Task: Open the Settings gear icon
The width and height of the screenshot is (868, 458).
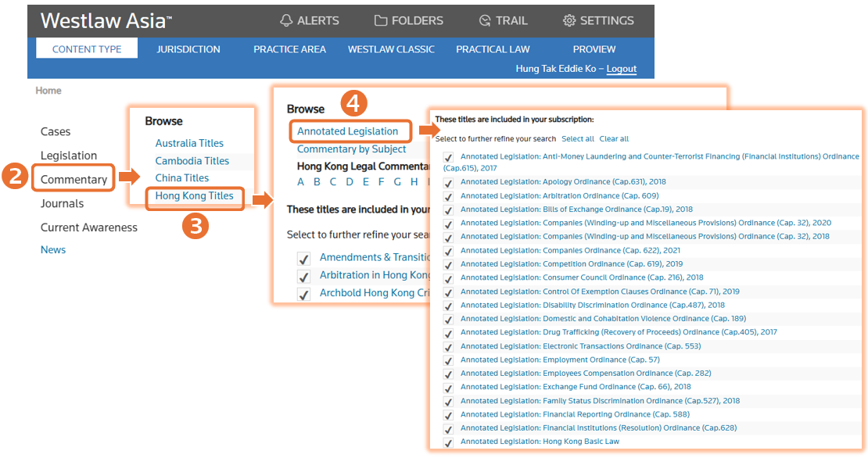Action: point(569,21)
